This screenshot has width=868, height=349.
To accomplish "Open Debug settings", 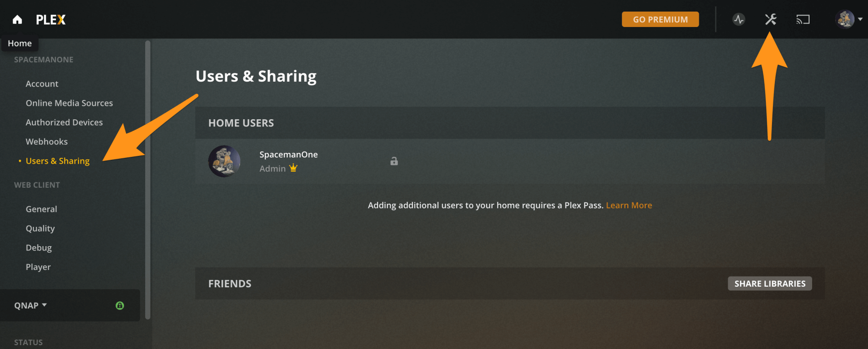I will tap(39, 248).
